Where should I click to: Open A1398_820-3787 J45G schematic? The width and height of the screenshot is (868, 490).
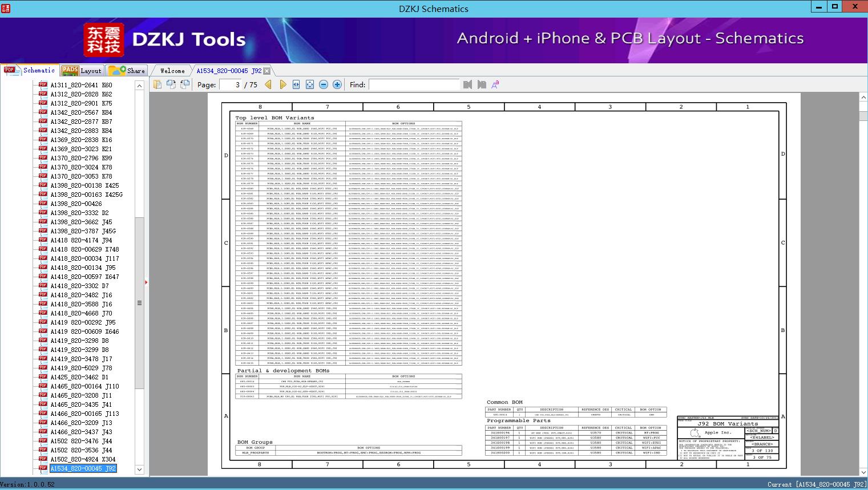[x=83, y=231]
